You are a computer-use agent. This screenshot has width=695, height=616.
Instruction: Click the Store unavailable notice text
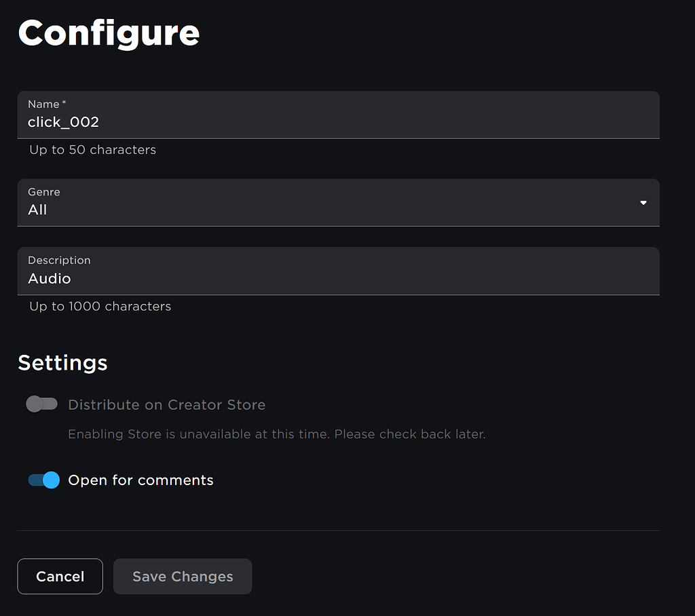(277, 434)
